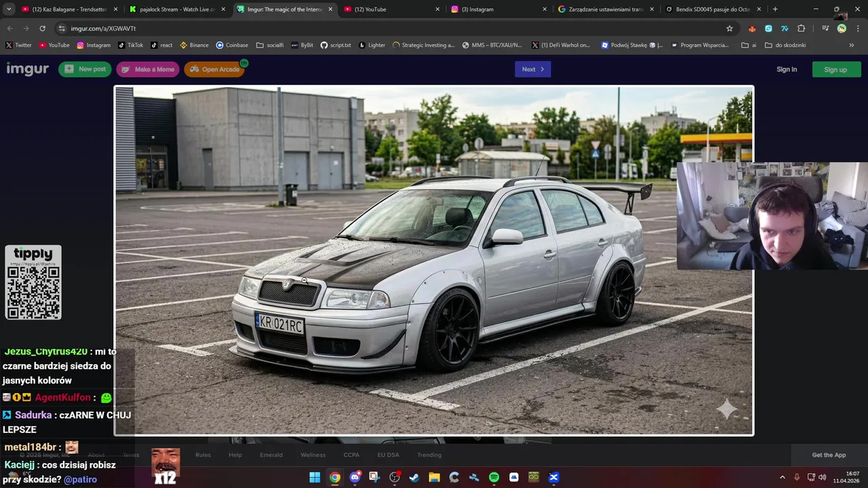The height and width of the screenshot is (488, 868).
Task: Open OBS Studio from the taskbar
Action: pyautogui.click(x=395, y=477)
